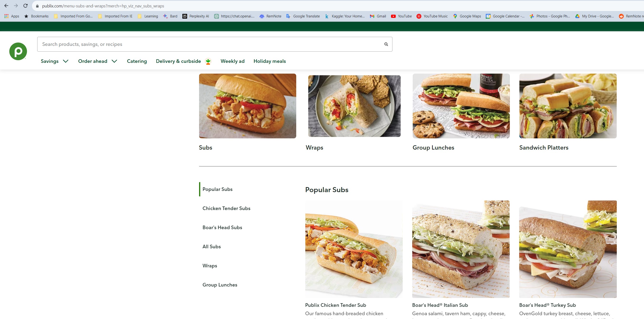Select Chicken Tender Subs in the sidebar

coord(226,208)
